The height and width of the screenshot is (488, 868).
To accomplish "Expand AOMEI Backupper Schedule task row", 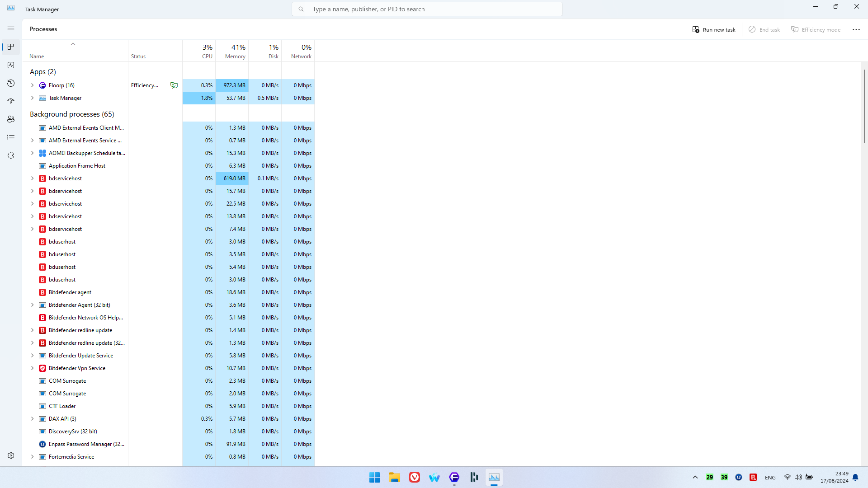I will (32, 153).
